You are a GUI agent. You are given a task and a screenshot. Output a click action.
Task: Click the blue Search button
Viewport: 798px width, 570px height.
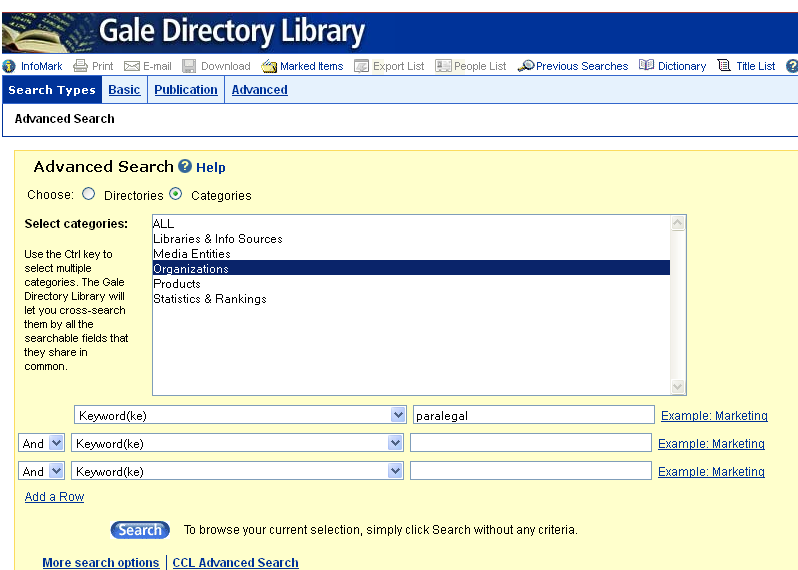click(x=140, y=530)
